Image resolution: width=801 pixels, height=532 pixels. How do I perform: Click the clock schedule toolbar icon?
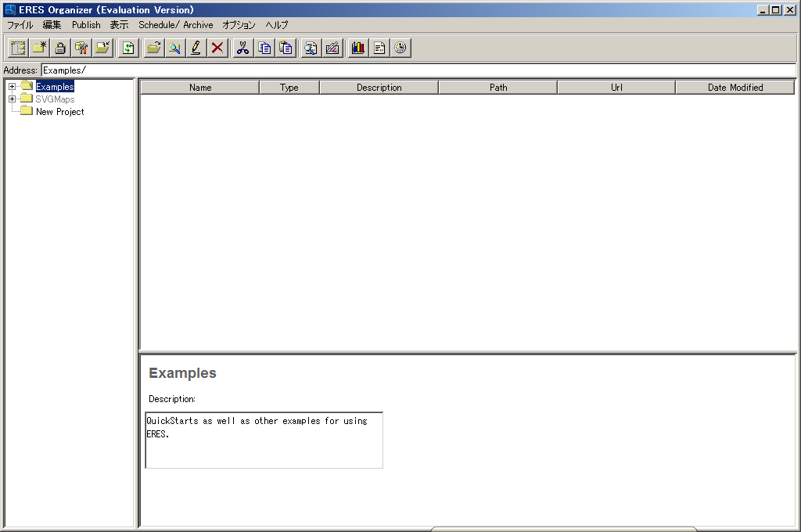400,48
